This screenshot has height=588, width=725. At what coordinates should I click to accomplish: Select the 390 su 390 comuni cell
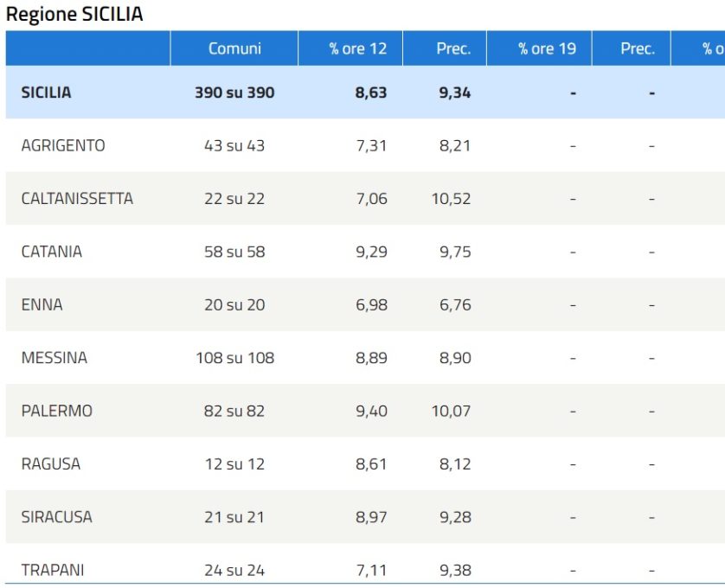[x=234, y=93]
